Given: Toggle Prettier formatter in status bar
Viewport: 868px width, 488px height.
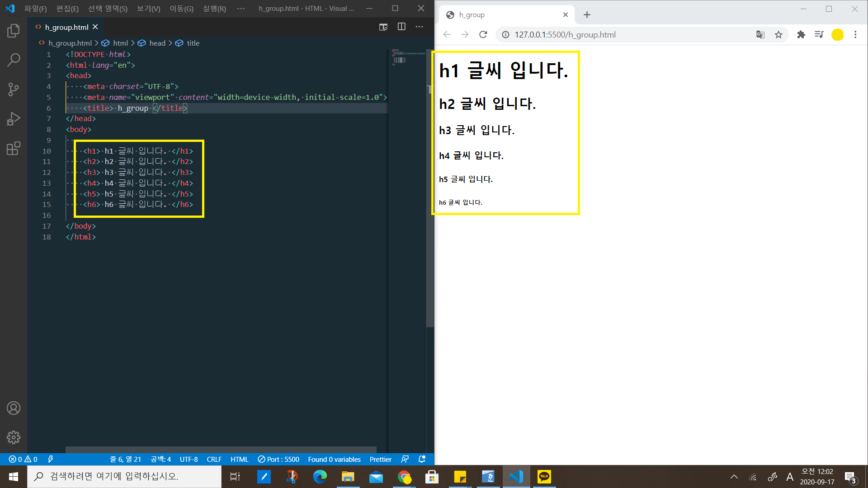Looking at the screenshot, I should point(380,459).
